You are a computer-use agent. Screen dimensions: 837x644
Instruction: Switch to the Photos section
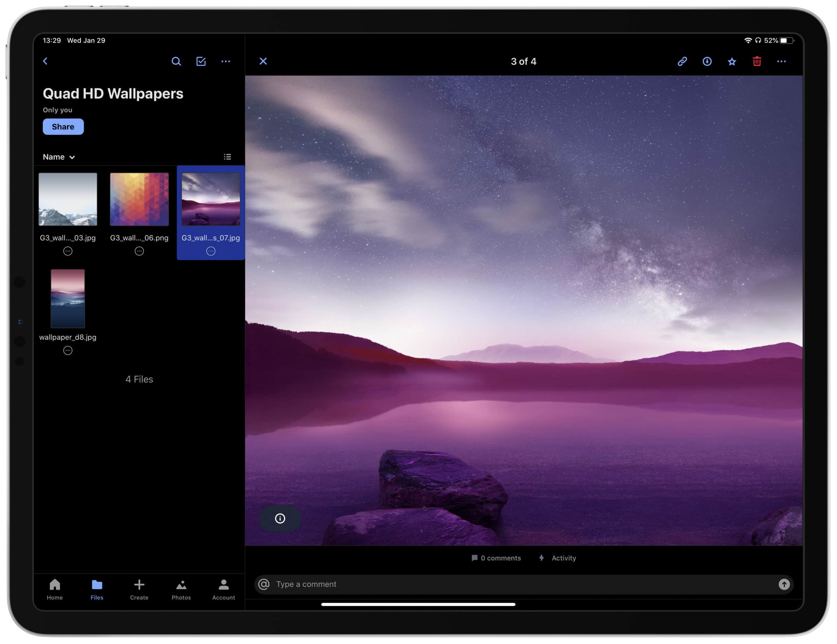click(x=181, y=590)
